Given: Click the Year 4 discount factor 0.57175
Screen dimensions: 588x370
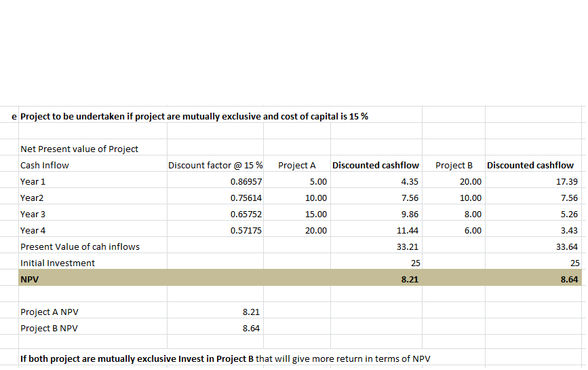Looking at the screenshot, I should point(246,230).
